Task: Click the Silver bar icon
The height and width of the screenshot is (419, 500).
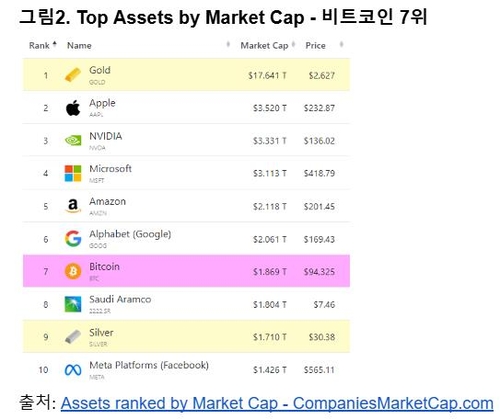Action: click(73, 337)
